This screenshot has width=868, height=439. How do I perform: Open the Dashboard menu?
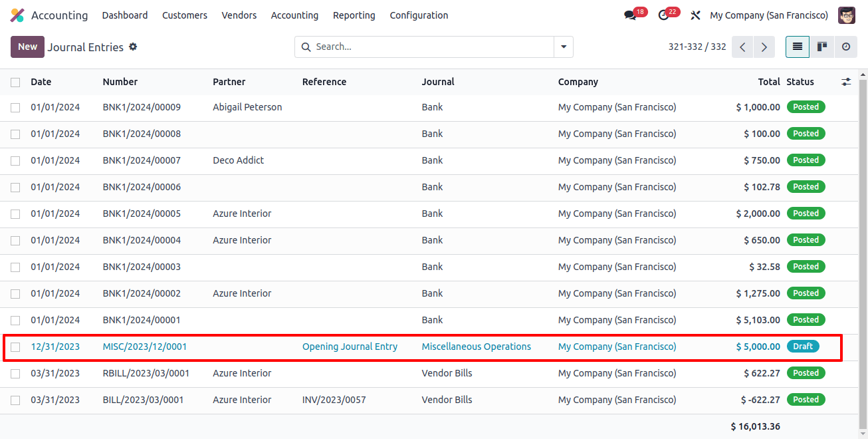[125, 15]
